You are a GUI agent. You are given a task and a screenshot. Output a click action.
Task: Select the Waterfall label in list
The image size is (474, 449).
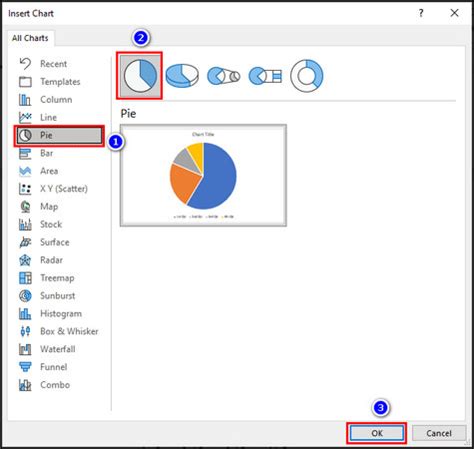coord(58,349)
